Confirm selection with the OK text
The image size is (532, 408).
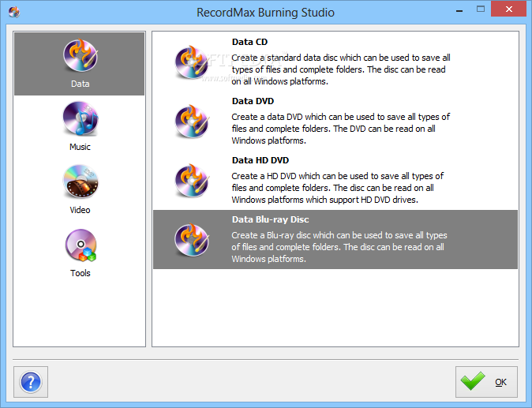[500, 382]
